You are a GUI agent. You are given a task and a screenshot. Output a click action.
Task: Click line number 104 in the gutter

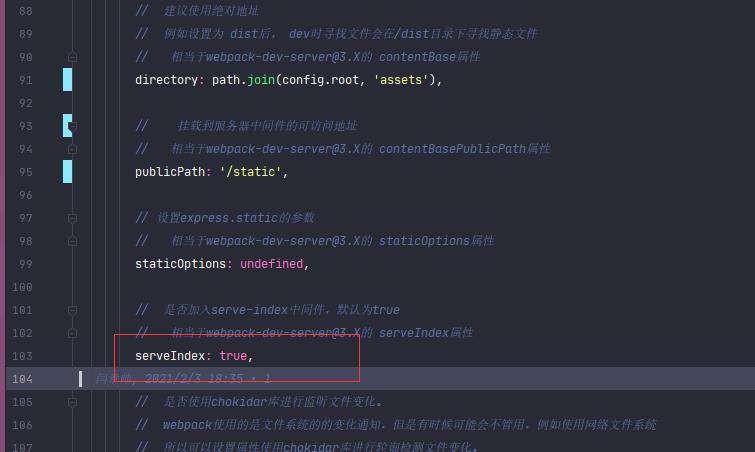22,379
